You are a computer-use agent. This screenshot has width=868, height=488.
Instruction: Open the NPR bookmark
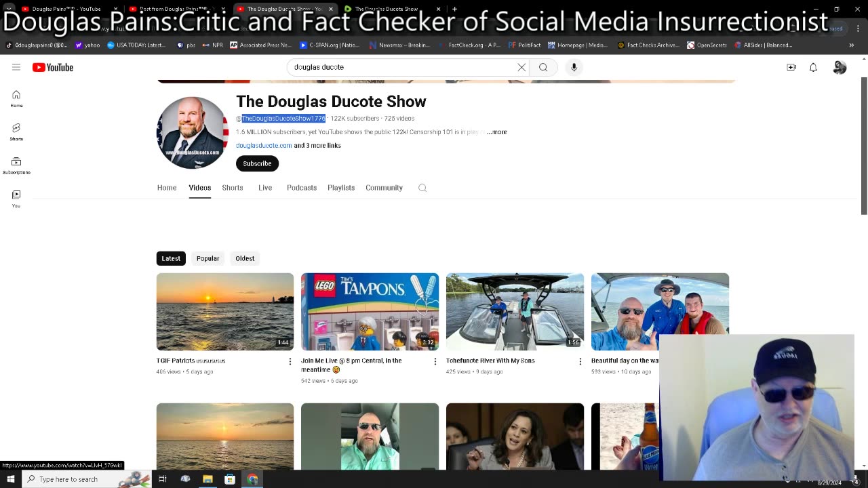point(213,45)
